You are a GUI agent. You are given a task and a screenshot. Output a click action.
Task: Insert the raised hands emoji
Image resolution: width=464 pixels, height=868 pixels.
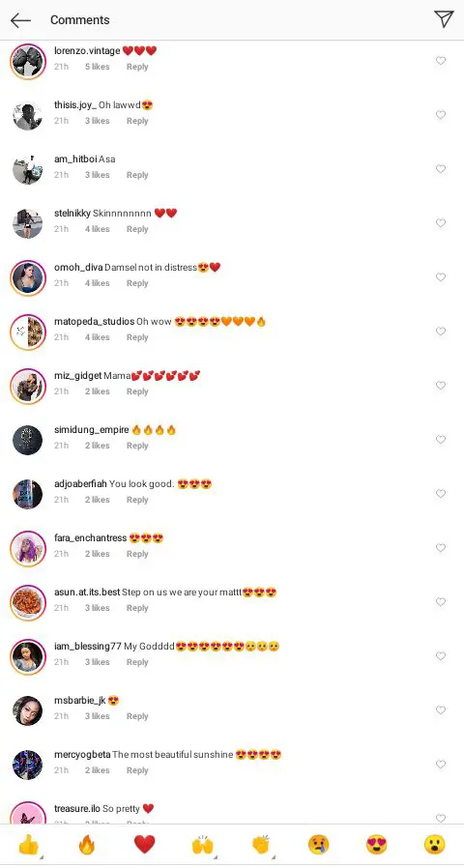coord(203,845)
